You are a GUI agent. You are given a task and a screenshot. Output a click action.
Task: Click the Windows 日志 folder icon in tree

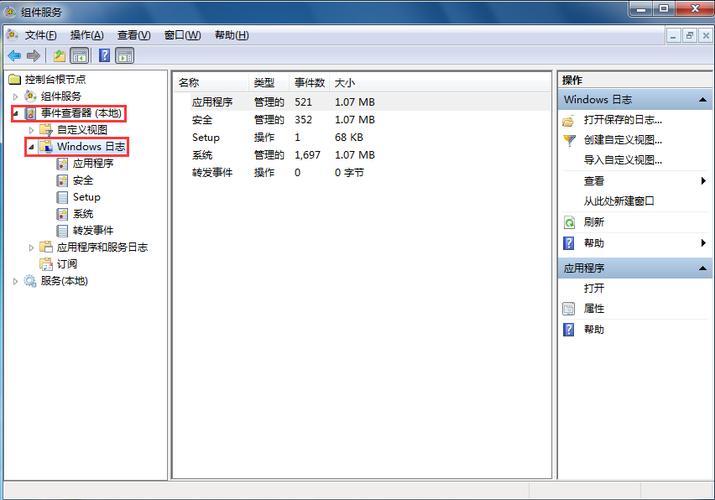coord(46,147)
